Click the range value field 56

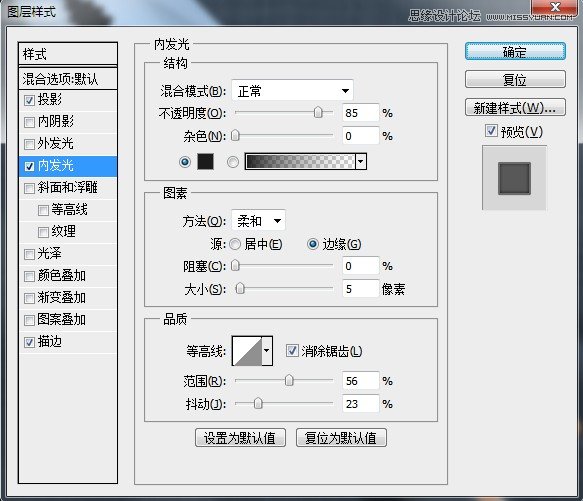point(360,380)
